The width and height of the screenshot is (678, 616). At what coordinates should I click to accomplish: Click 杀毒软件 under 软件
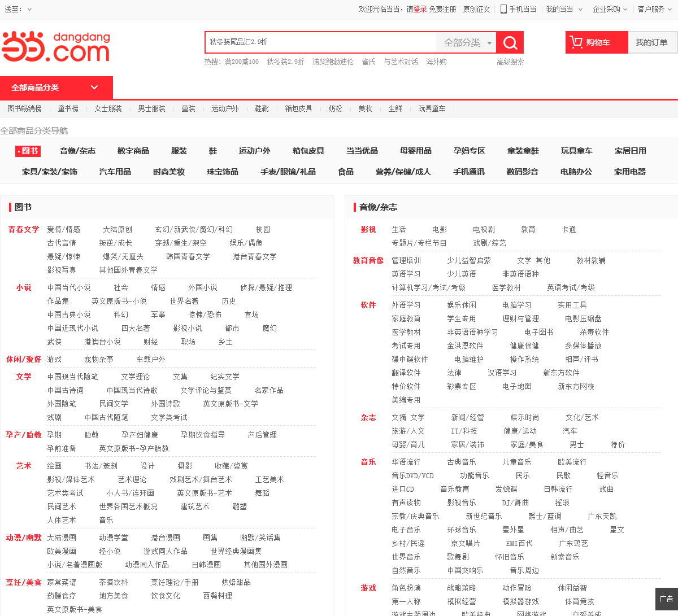pyautogui.click(x=594, y=332)
